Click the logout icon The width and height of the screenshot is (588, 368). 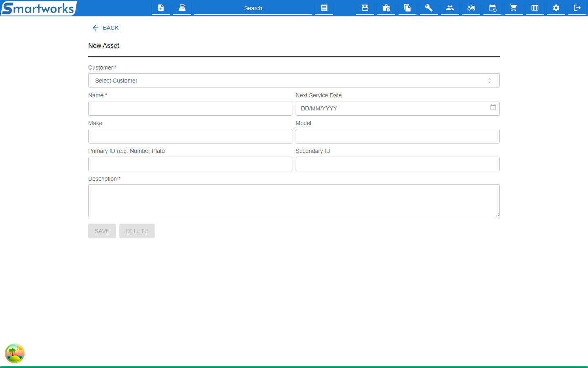[x=577, y=8]
